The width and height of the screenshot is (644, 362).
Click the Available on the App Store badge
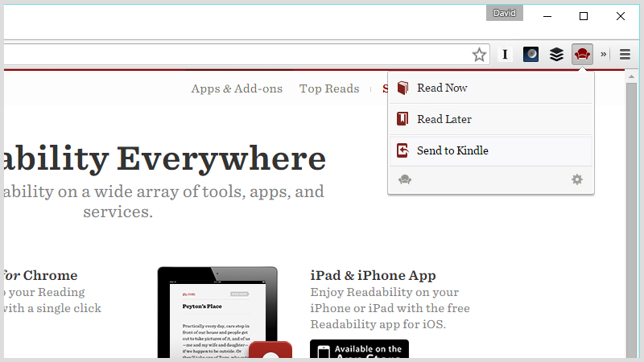point(359,349)
